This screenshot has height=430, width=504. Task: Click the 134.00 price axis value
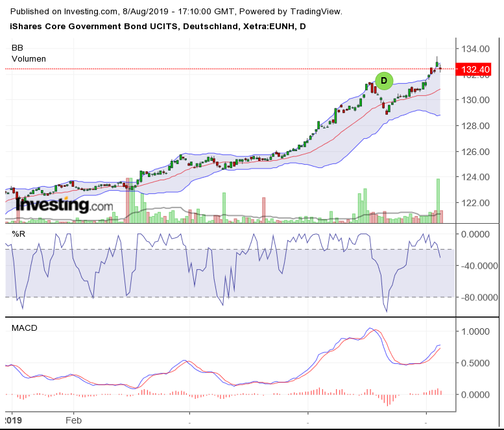[475, 49]
